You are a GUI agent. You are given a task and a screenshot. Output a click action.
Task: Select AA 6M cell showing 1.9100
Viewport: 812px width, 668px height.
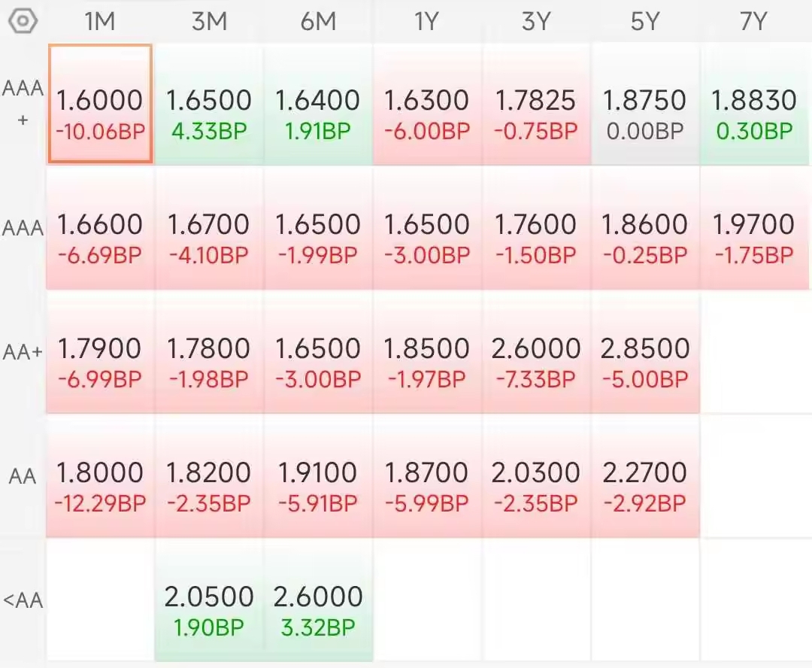(x=318, y=476)
